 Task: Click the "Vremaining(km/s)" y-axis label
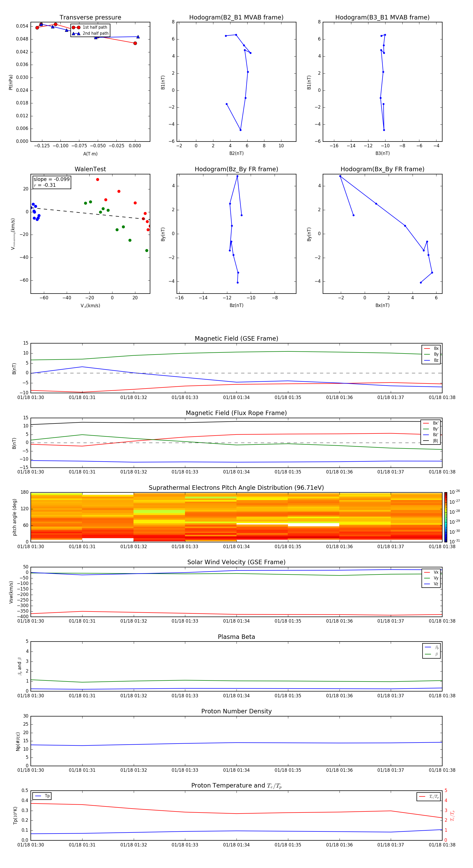click(x=13, y=234)
